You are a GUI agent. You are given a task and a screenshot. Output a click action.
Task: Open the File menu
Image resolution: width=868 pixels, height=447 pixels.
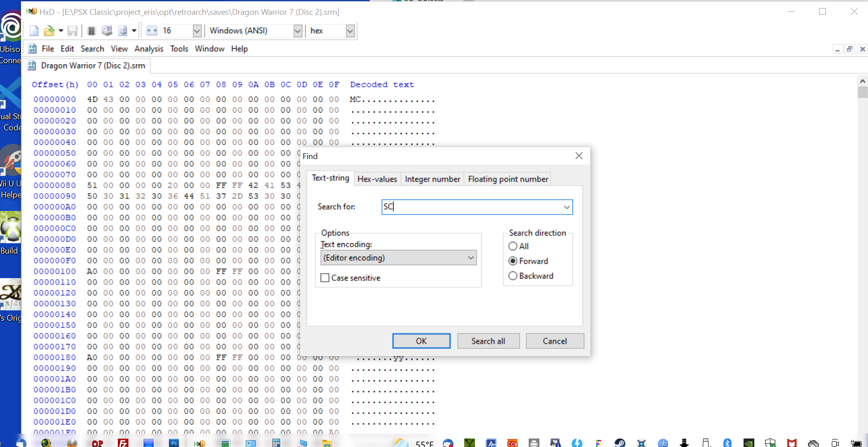click(48, 48)
